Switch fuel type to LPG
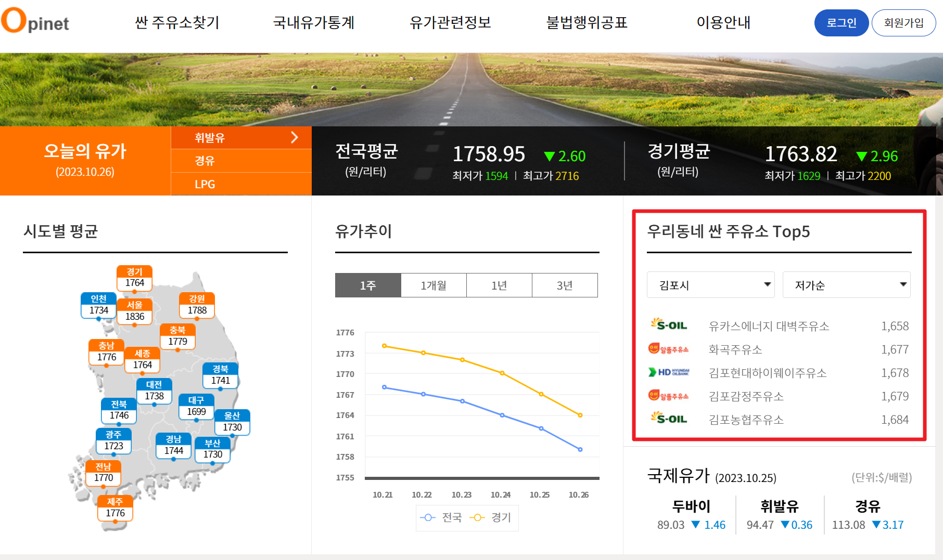 click(205, 184)
